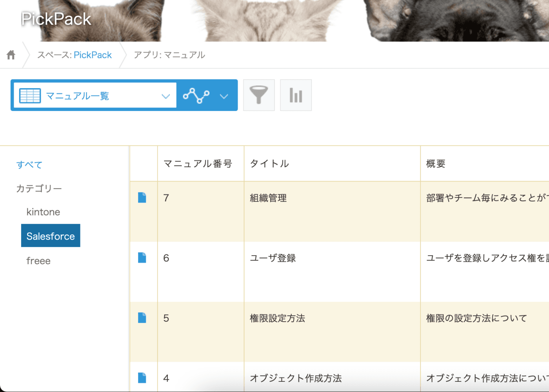Click the アプリ: マニュアル breadcrumb

[169, 55]
